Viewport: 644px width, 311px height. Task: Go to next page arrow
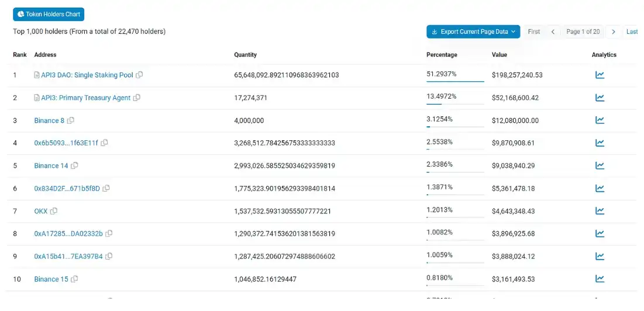tap(613, 32)
